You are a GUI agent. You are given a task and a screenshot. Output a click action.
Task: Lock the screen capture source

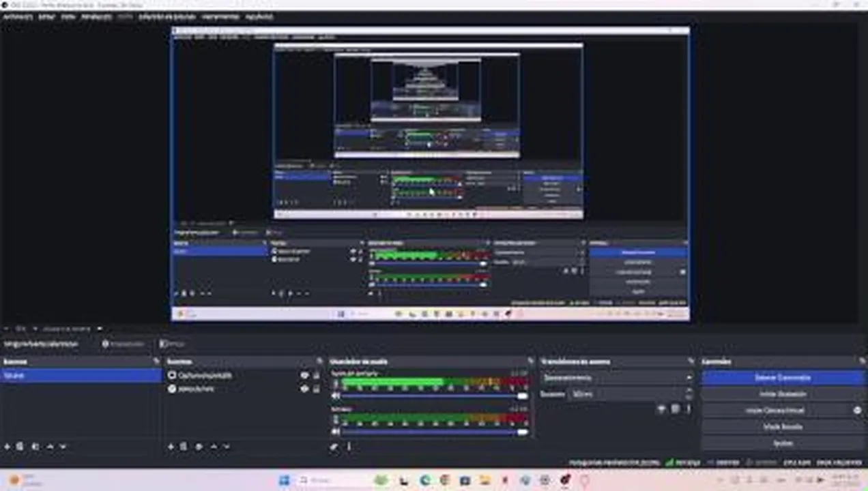pos(316,376)
